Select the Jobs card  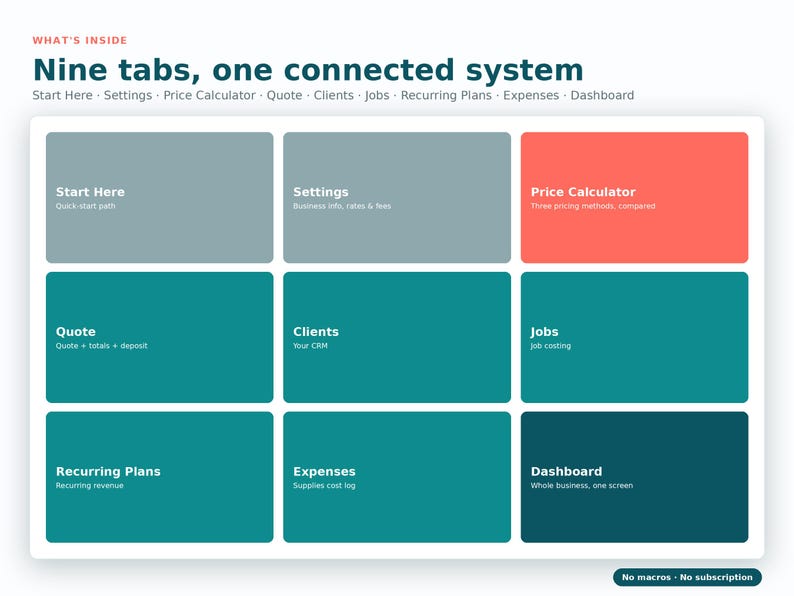(634, 337)
